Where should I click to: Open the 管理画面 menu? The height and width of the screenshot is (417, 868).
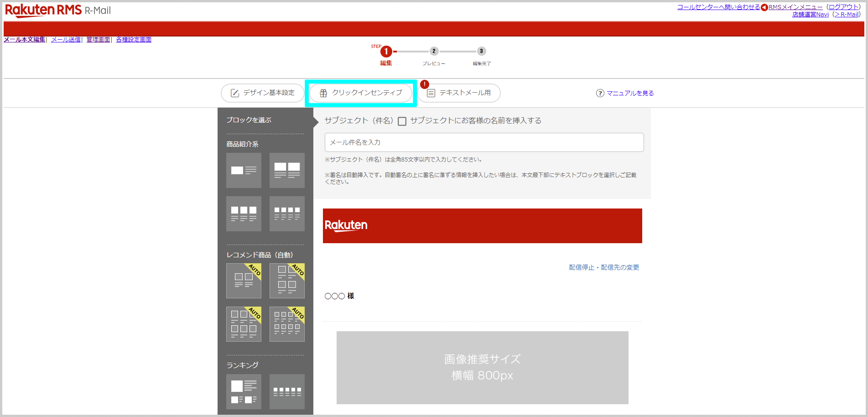coord(98,40)
